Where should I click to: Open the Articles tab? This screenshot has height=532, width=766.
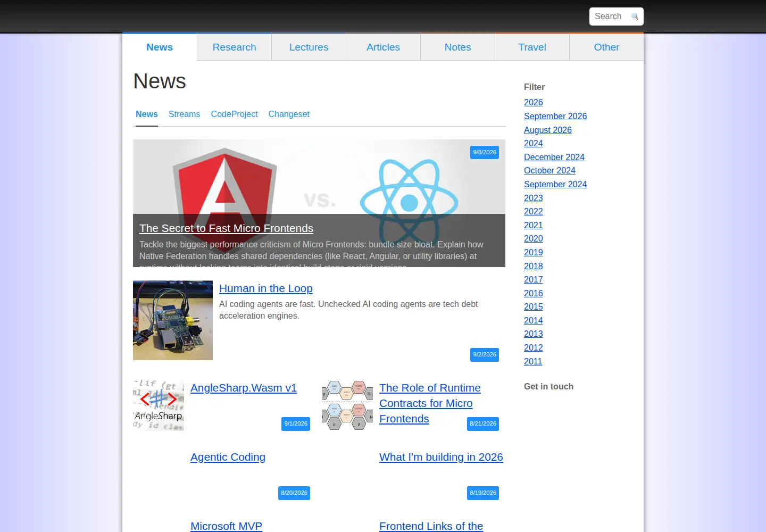click(383, 47)
